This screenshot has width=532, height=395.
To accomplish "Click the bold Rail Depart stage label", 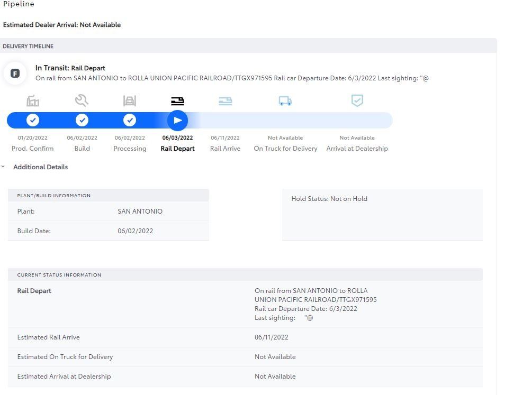I will point(177,149).
